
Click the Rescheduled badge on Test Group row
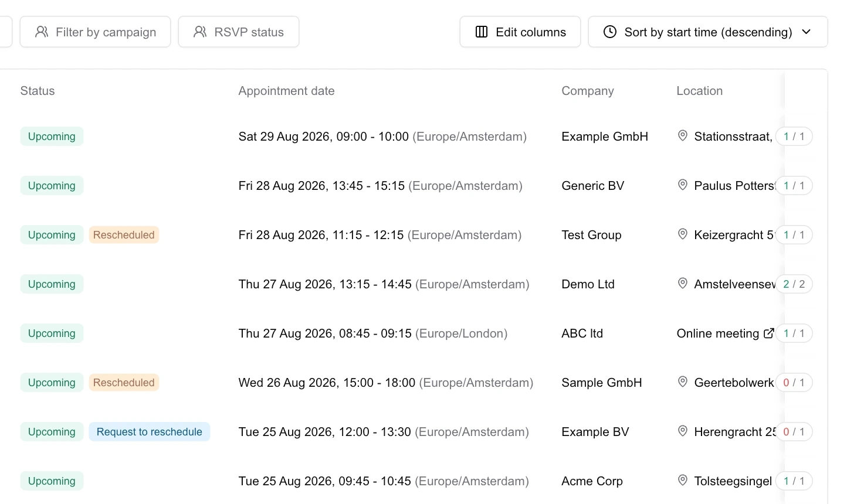pyautogui.click(x=124, y=235)
